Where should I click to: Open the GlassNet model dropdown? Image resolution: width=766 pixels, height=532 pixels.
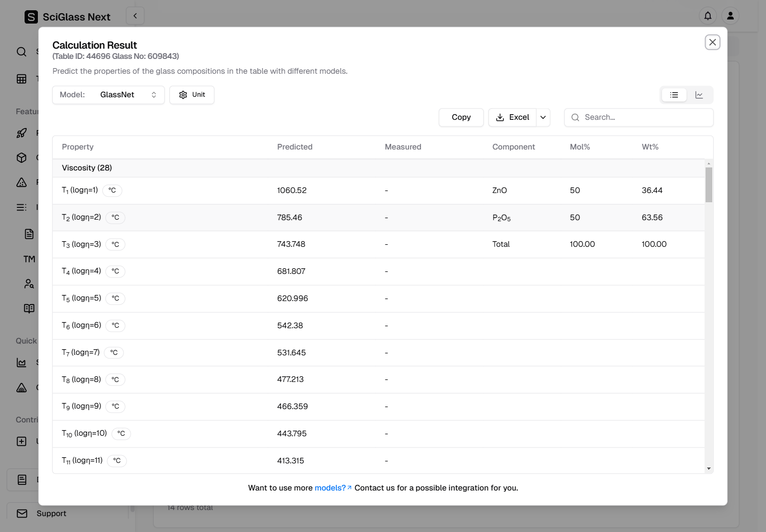[x=109, y=95]
